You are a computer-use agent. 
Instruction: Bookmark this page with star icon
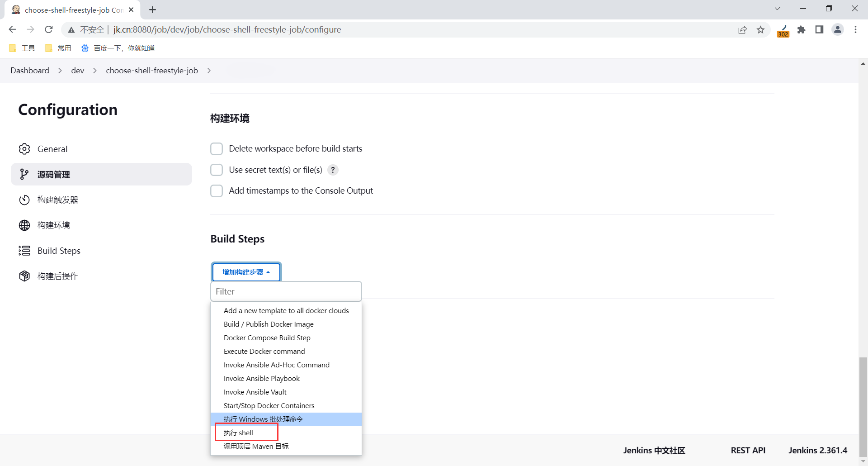[x=761, y=30]
